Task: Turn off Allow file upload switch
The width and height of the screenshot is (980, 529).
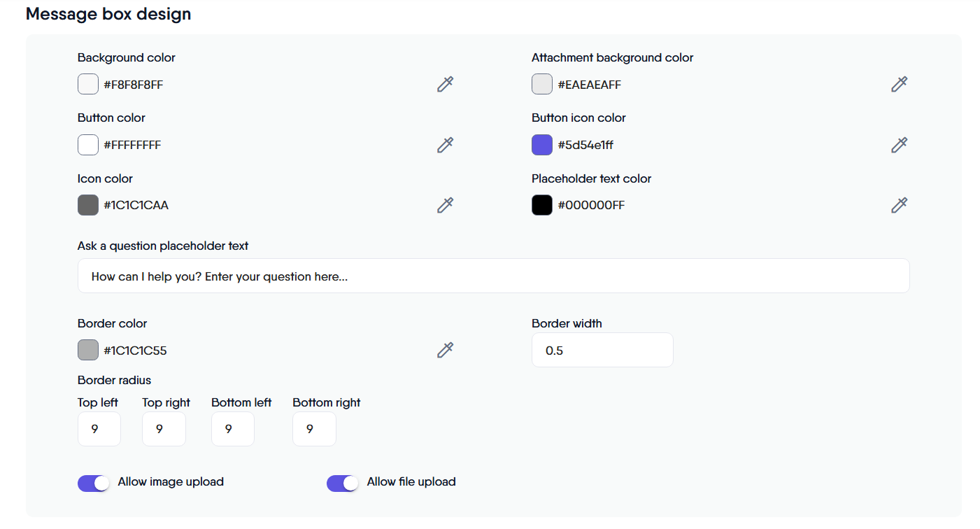Action: click(x=343, y=483)
